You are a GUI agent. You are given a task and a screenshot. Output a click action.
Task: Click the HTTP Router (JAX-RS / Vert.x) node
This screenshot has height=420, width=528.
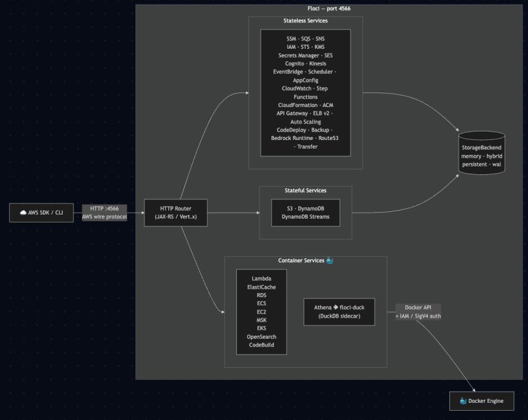coord(176,213)
